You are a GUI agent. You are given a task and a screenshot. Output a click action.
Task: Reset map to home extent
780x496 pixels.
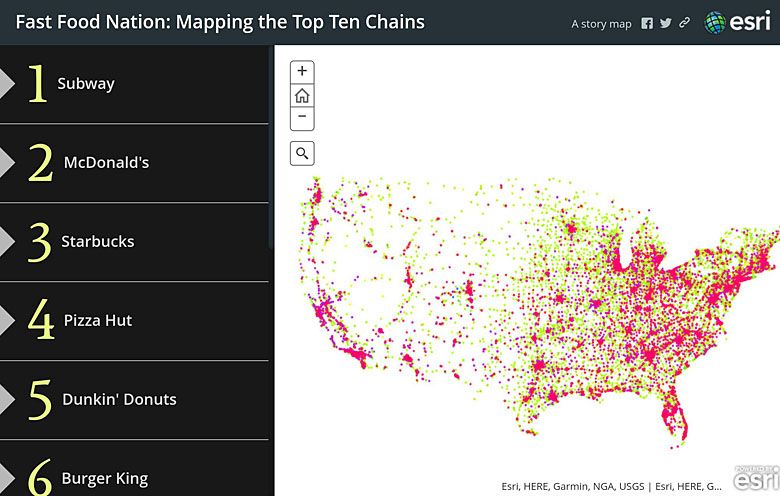pos(302,96)
